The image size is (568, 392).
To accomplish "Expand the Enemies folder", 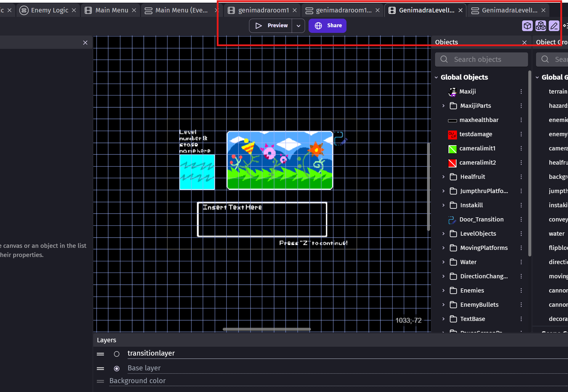I will 443,290.
